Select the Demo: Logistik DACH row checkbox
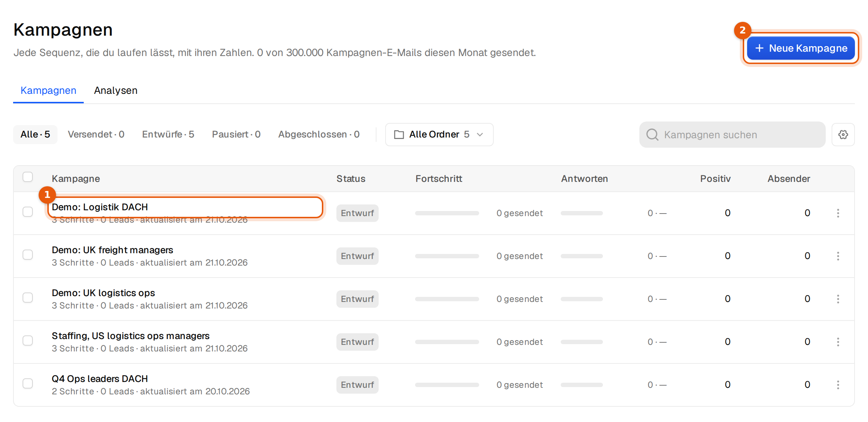Image resolution: width=868 pixels, height=422 pixels. tap(28, 212)
